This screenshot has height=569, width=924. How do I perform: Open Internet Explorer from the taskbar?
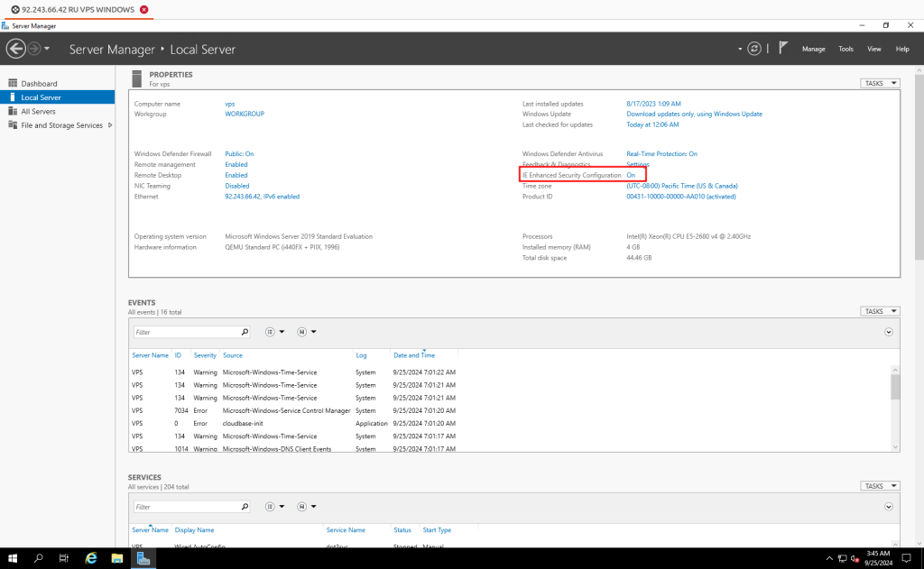click(x=91, y=558)
